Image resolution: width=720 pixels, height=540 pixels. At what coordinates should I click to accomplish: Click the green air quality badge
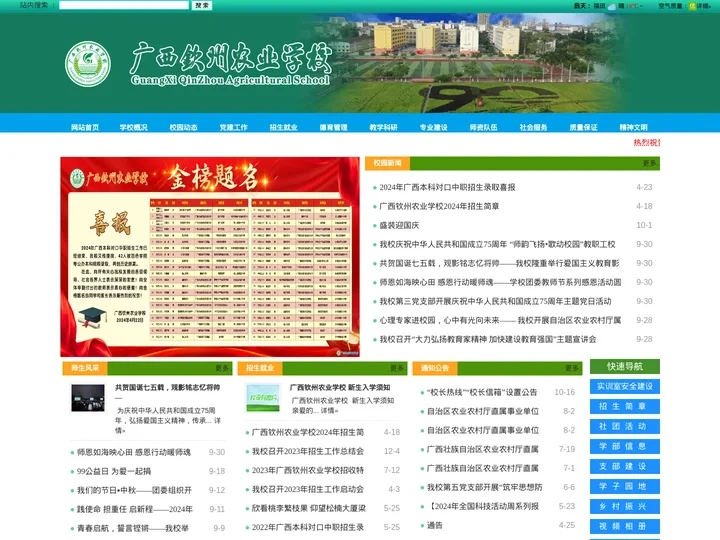click(692, 6)
